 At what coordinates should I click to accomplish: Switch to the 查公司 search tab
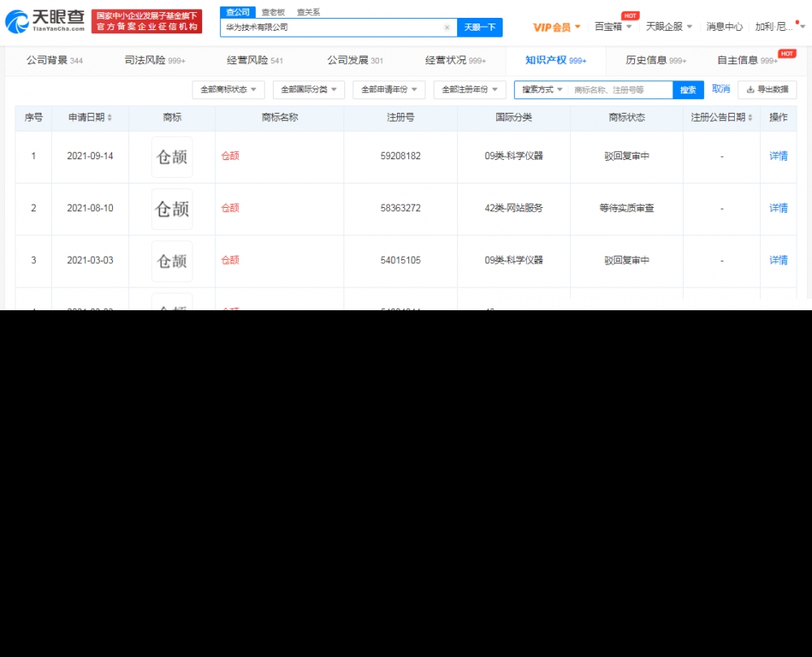click(x=238, y=12)
